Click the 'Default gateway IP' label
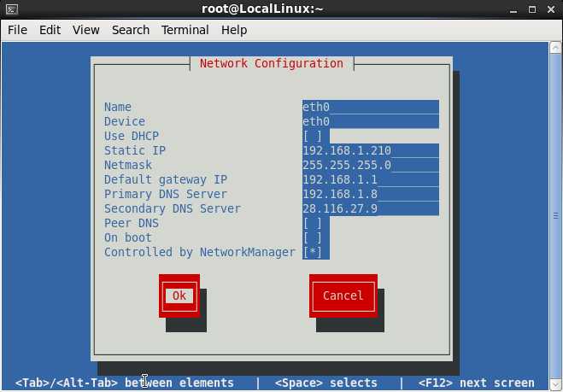 click(x=166, y=179)
